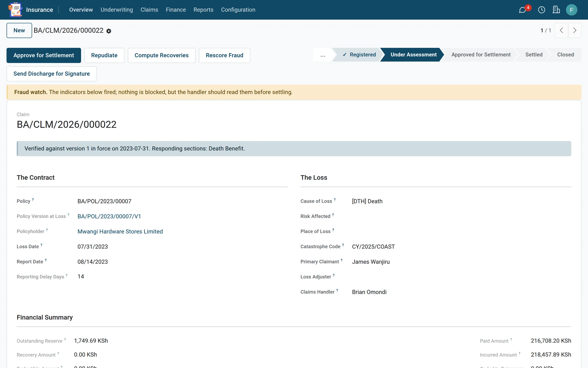Click the Loss Date value 07/31/2023
Screen dimensions: 588x368
point(93,247)
